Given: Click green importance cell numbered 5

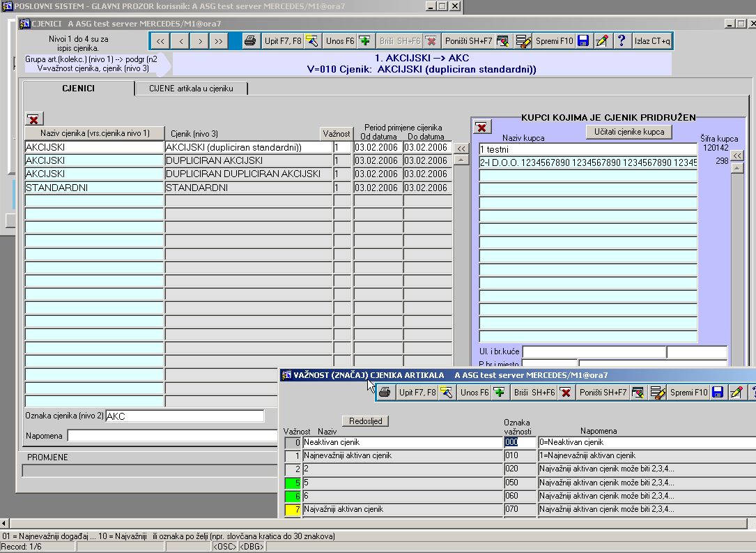Looking at the screenshot, I should 293,483.
